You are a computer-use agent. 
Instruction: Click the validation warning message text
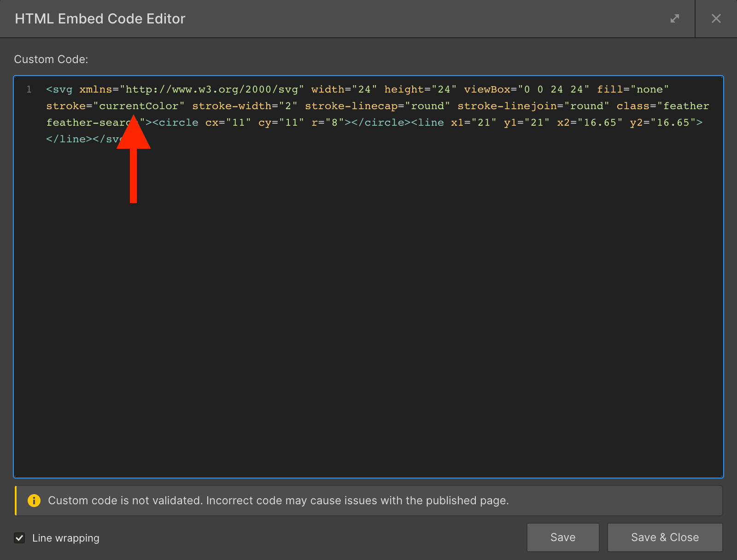[x=279, y=501]
